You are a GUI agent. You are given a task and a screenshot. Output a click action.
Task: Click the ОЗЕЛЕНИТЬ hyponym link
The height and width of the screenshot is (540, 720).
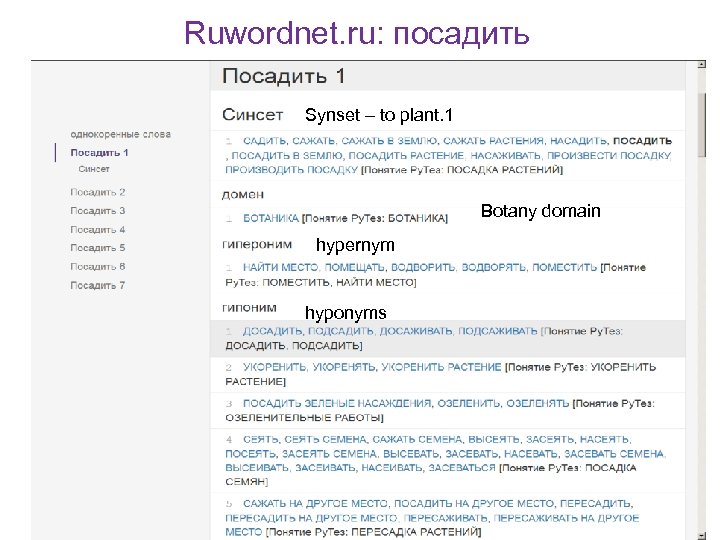coord(468,404)
